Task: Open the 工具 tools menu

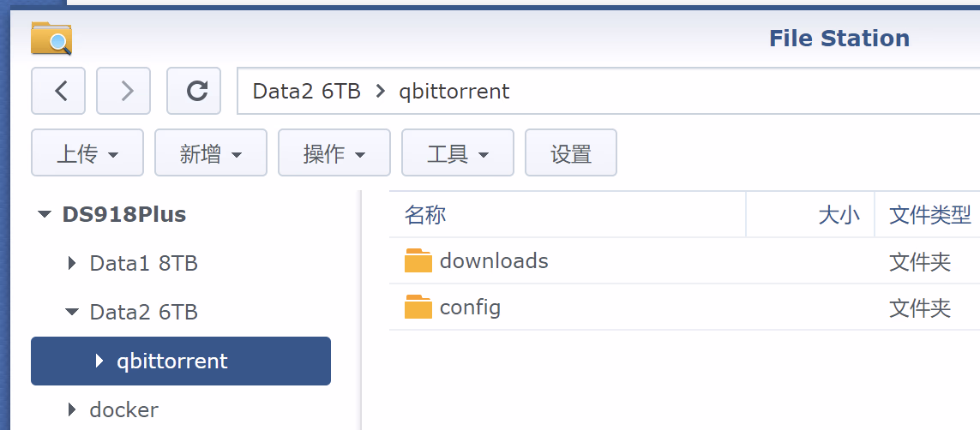Action: 458,154
